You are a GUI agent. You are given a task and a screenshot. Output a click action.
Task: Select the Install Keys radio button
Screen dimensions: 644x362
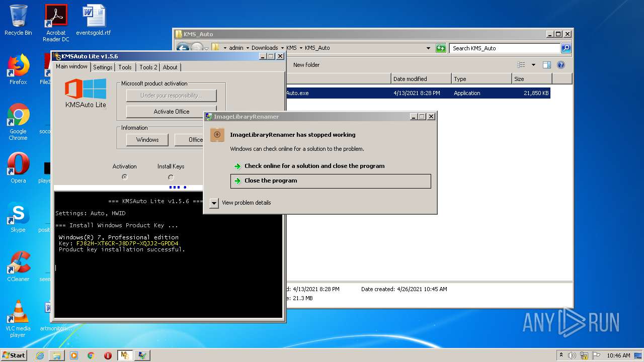coord(171,177)
